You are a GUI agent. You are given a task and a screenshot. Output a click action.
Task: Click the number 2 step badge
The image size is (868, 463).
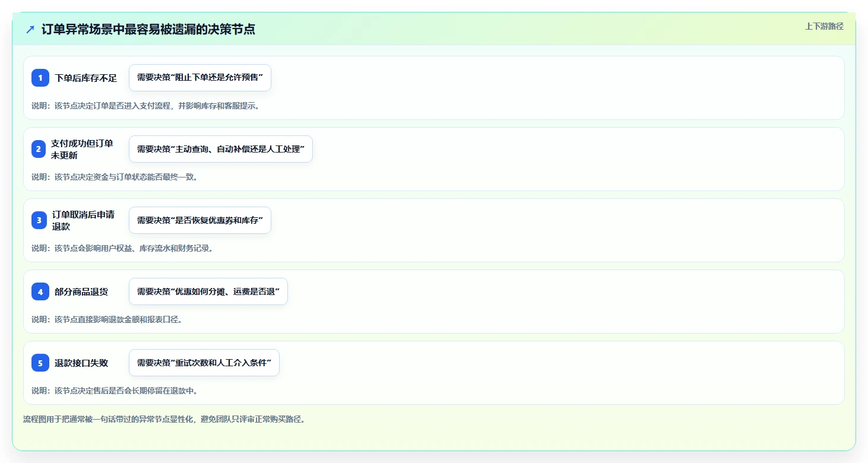point(39,149)
